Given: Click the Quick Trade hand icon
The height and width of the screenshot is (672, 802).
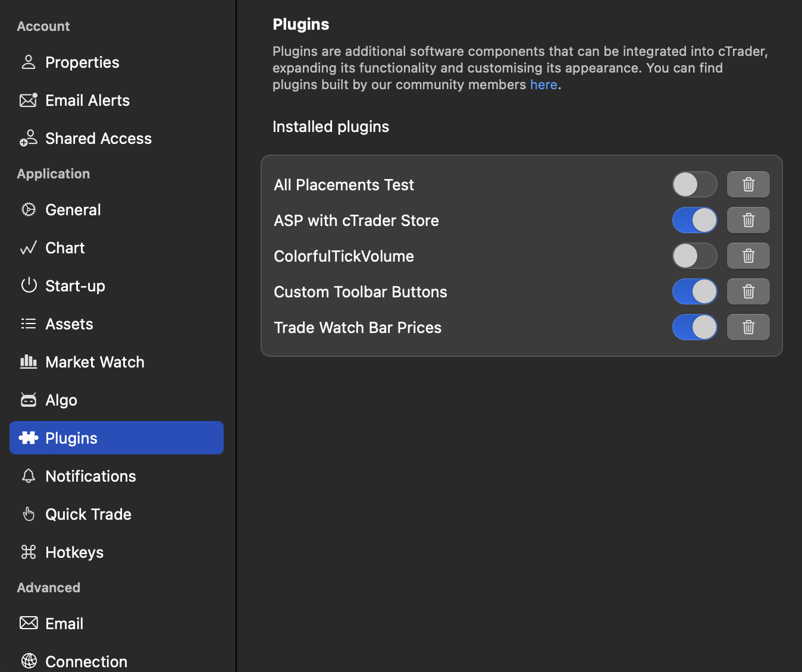Looking at the screenshot, I should 28,514.
